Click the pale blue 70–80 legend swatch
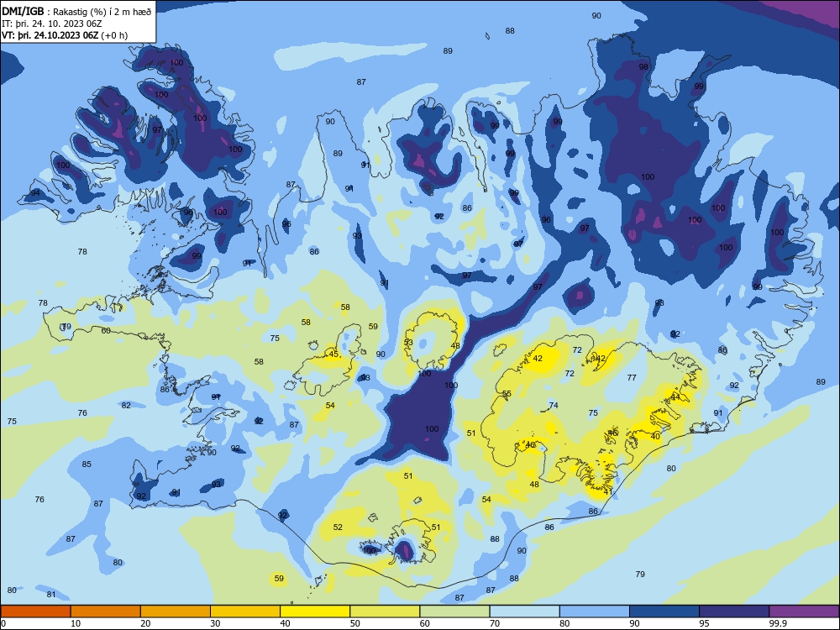This screenshot has width=840, height=630. pos(524,612)
